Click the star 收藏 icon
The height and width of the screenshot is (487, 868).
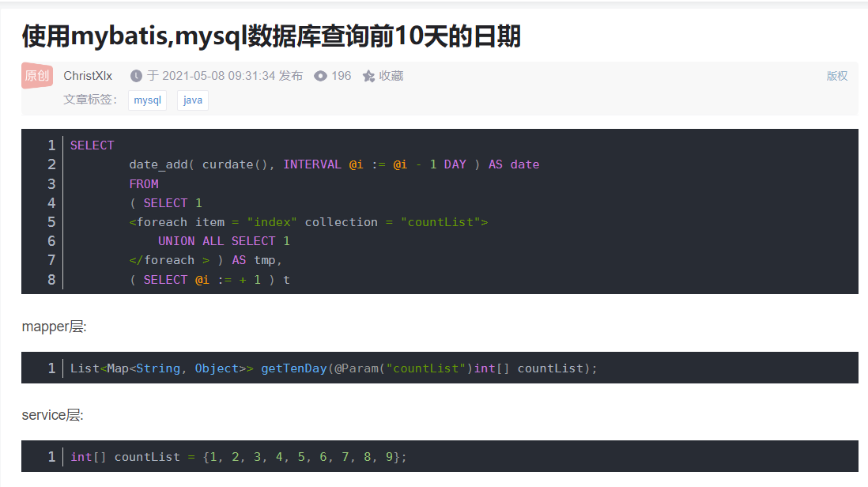pyautogui.click(x=368, y=76)
